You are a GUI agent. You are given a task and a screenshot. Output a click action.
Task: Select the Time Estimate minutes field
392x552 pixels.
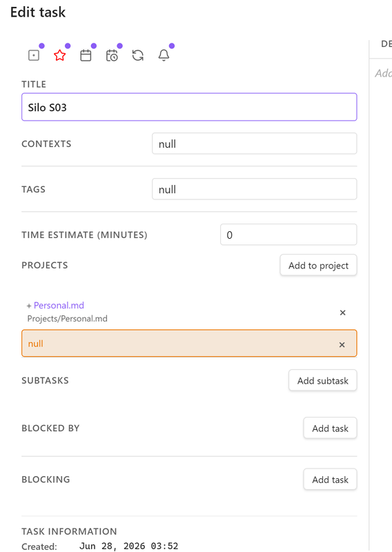[x=288, y=235]
